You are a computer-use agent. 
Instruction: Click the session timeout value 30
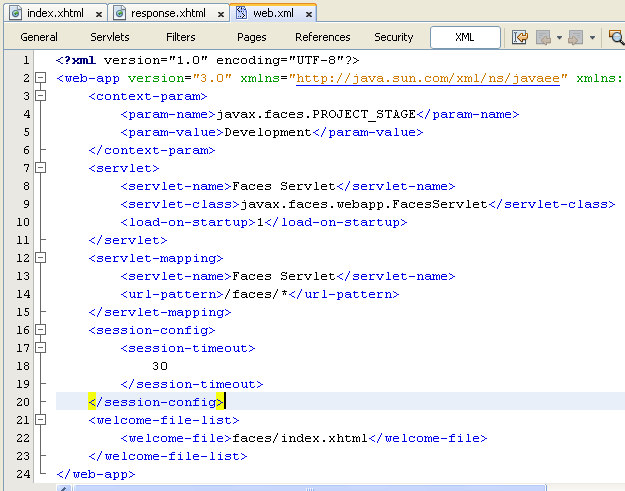(160, 366)
